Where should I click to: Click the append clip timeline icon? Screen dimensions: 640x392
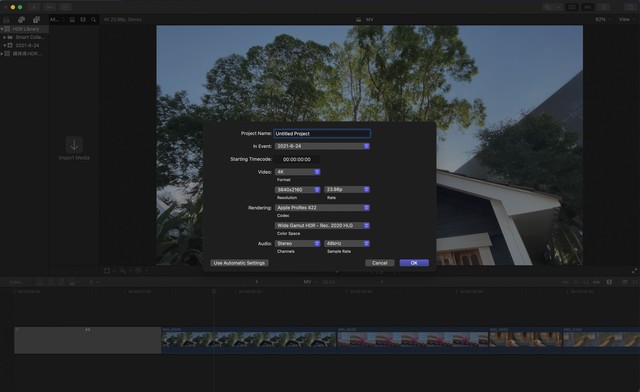coord(61,282)
